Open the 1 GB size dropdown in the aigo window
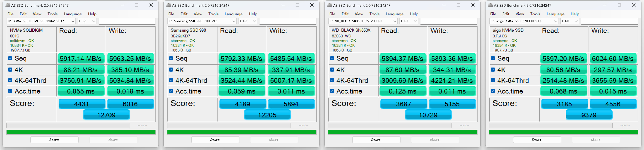The image size is (644, 150). coord(570,21)
